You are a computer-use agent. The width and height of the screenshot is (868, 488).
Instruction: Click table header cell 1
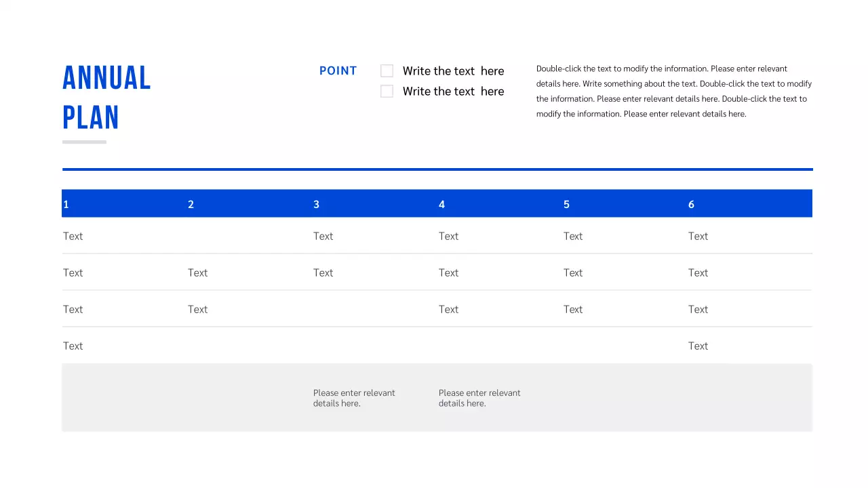[66, 205]
